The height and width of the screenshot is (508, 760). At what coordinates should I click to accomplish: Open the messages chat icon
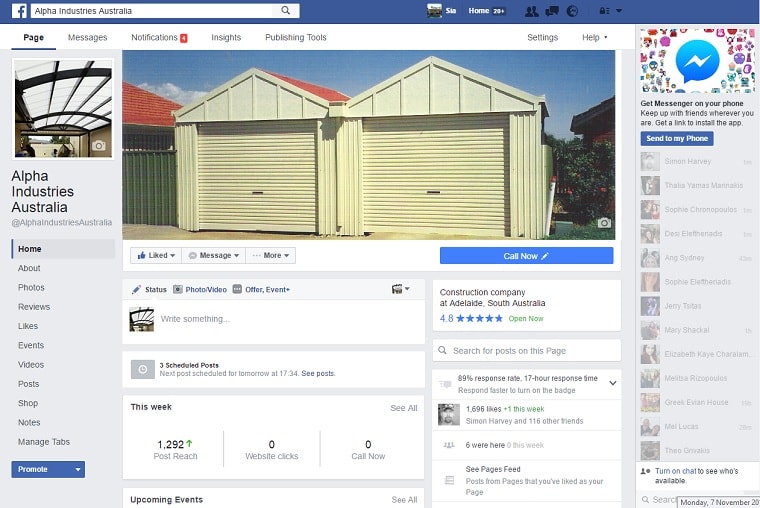click(x=551, y=11)
